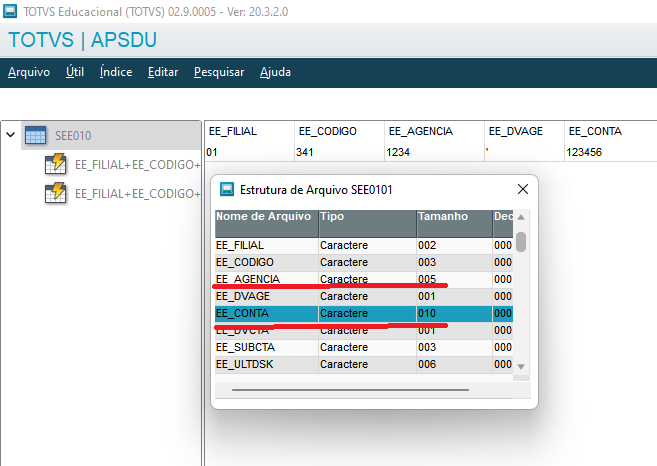This screenshot has width=657, height=466.
Task: Open the Ajuda menu
Action: (x=275, y=72)
